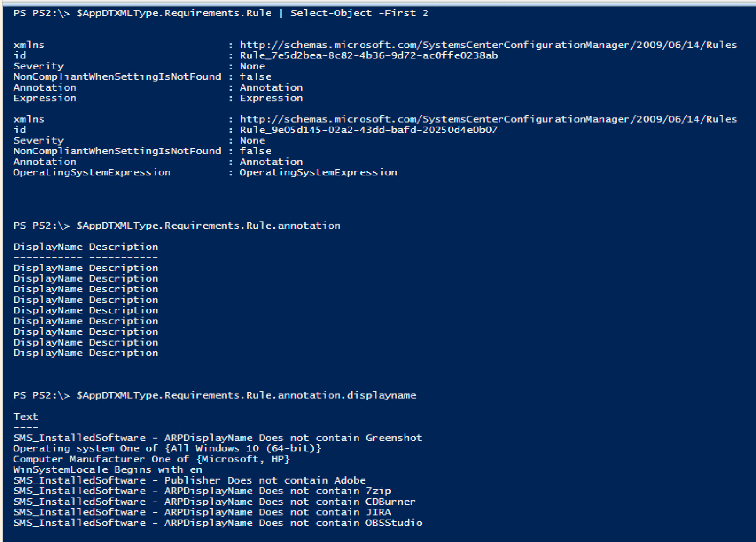Image resolution: width=756 pixels, height=542 pixels.
Task: Click the Operating system Windows 10 (64-bit) line
Action: tap(167, 448)
